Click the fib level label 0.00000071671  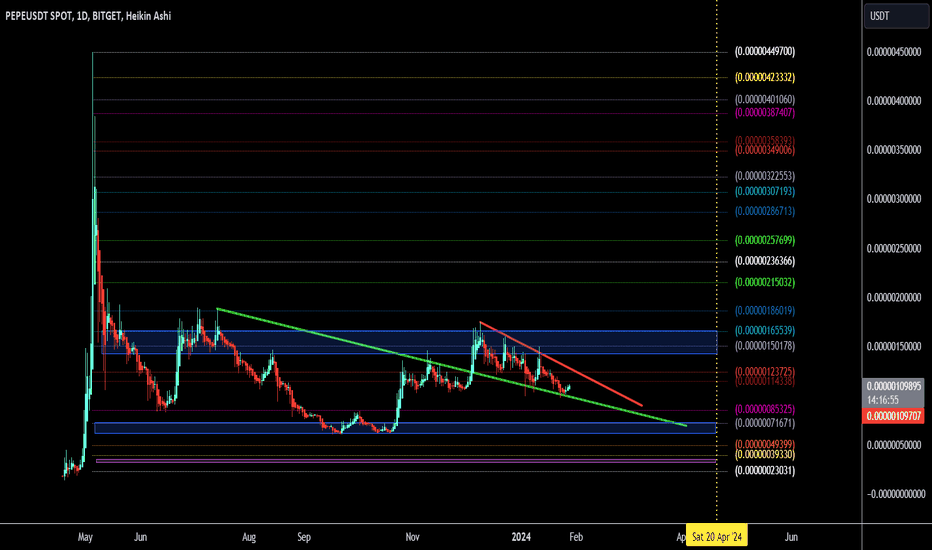click(x=764, y=423)
